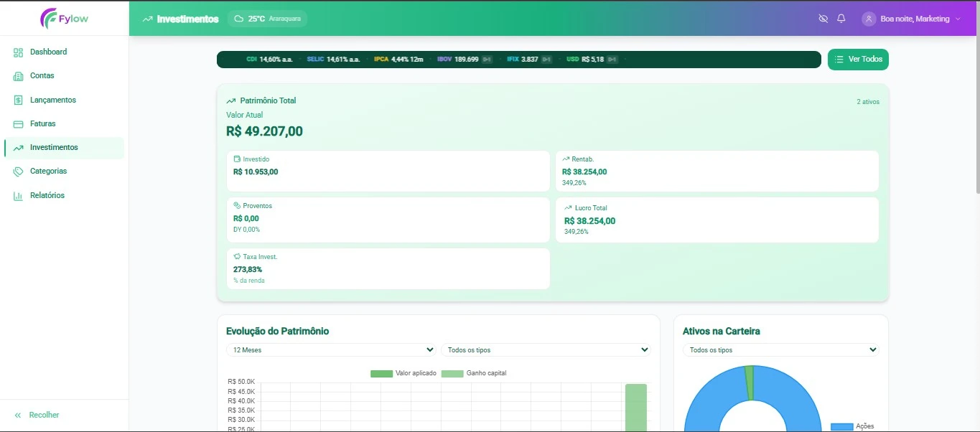The image size is (980, 432).
Task: Open the notifications bell
Action: (842, 19)
